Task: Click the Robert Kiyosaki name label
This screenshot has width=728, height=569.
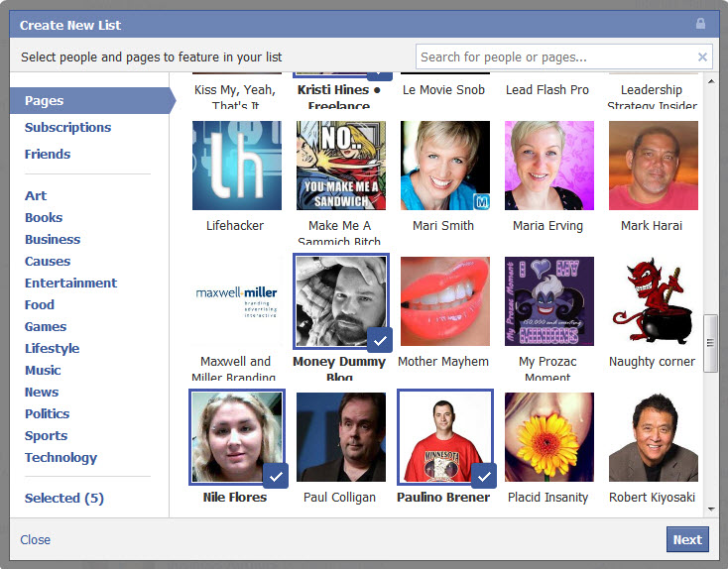Action: (x=652, y=497)
